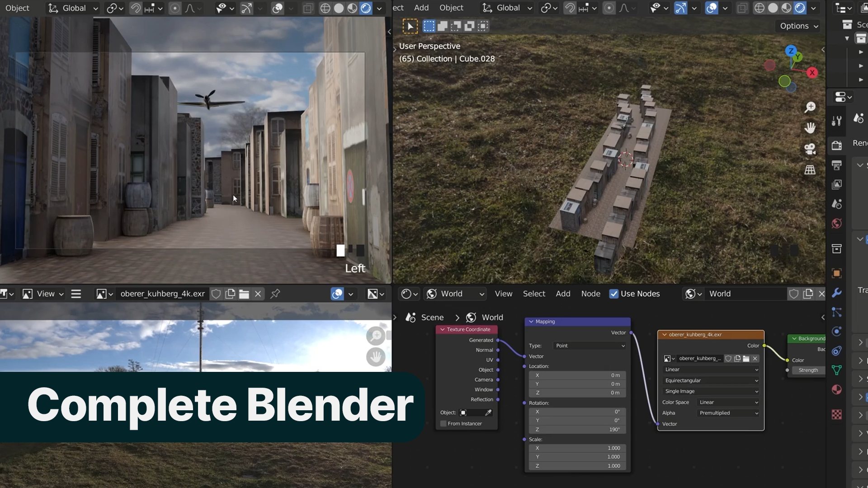Choose the Subtract selection mode icon
The image size is (868, 488).
pyautogui.click(x=456, y=26)
